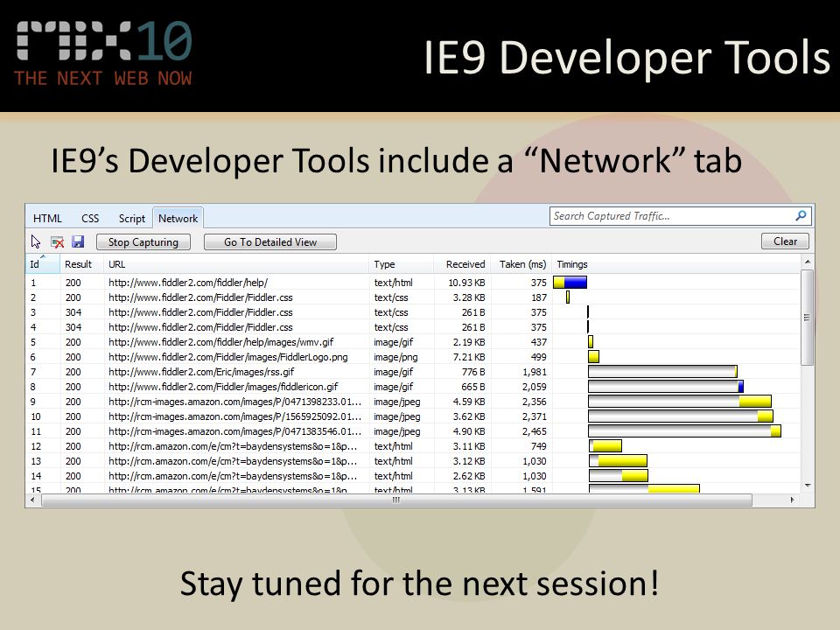
Task: Click the 2,059 time taken value
Action: pyautogui.click(x=534, y=387)
